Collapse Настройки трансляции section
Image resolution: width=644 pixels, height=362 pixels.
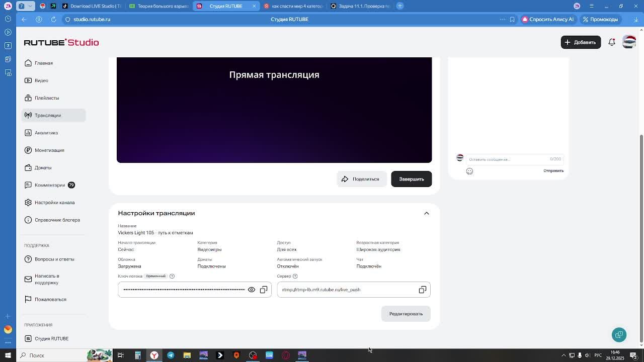tap(426, 213)
